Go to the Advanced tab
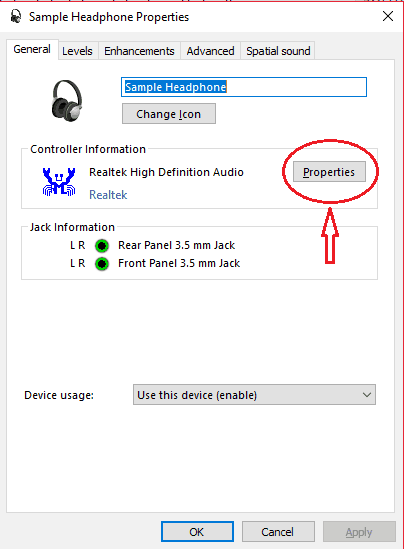 (x=210, y=51)
